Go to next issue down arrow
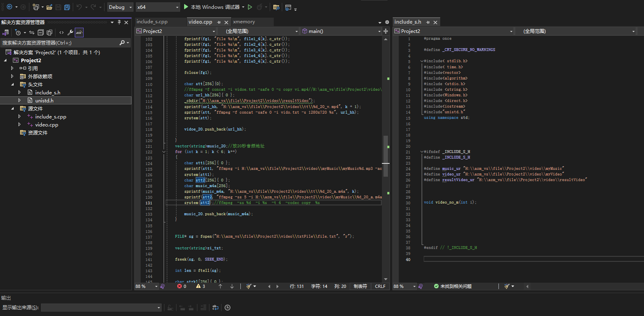 [232, 286]
